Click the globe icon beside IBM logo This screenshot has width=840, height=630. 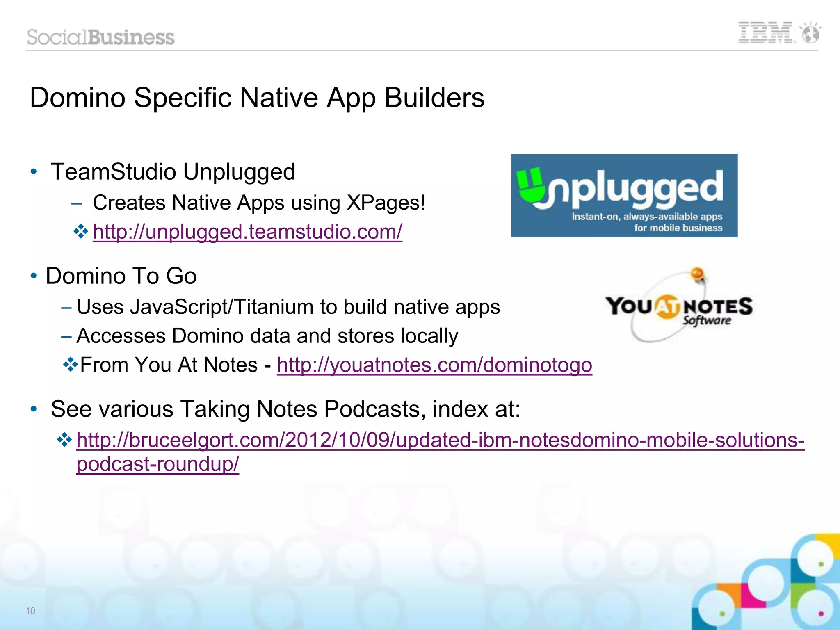click(810, 33)
